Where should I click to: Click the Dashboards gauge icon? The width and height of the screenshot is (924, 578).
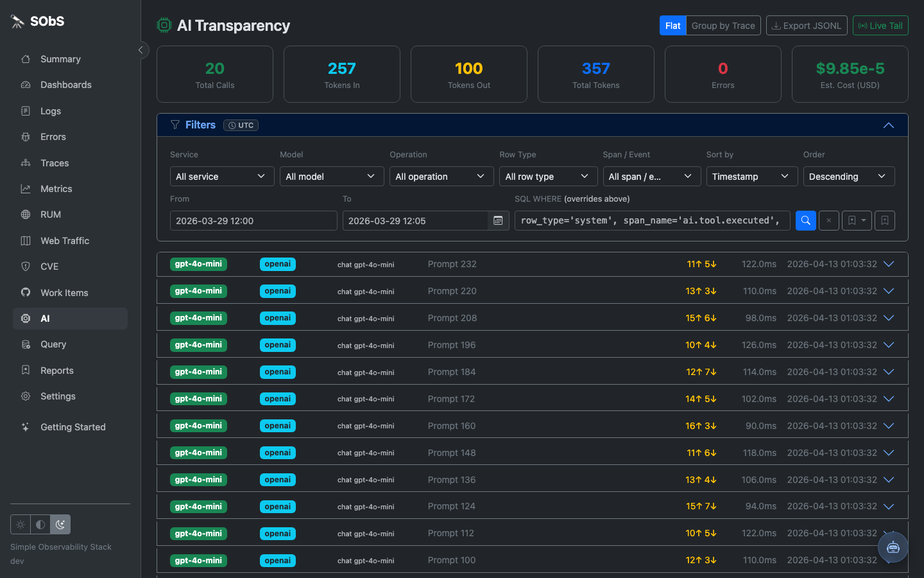click(x=26, y=85)
